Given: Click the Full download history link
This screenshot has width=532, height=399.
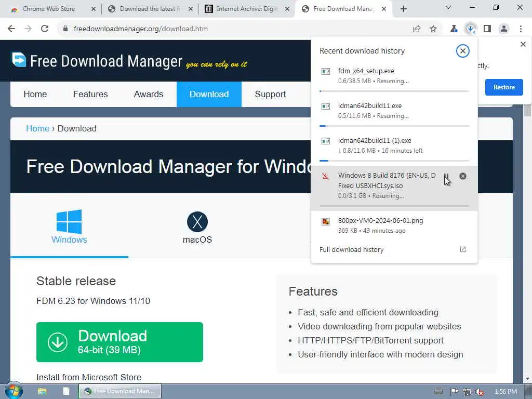Looking at the screenshot, I should [x=351, y=249].
